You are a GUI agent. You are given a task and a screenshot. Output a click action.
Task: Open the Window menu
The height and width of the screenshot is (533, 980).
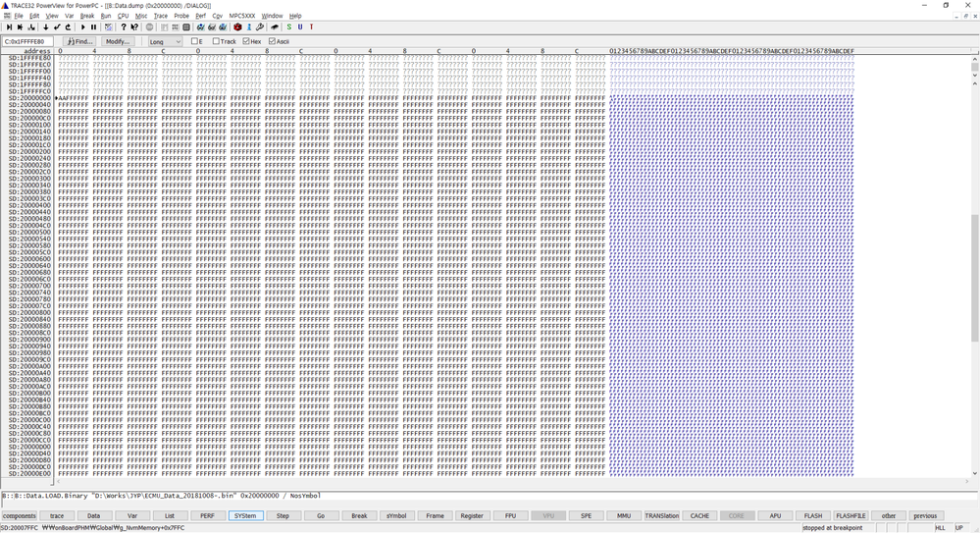click(272, 16)
